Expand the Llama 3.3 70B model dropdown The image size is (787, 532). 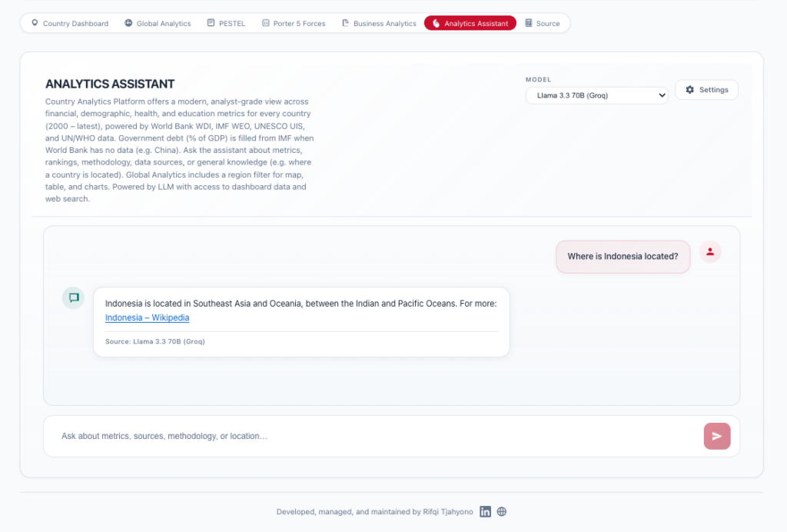pos(596,95)
